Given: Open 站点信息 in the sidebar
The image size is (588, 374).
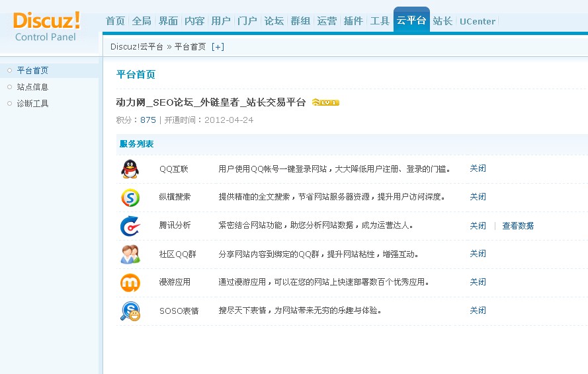Looking at the screenshot, I should click(x=32, y=87).
